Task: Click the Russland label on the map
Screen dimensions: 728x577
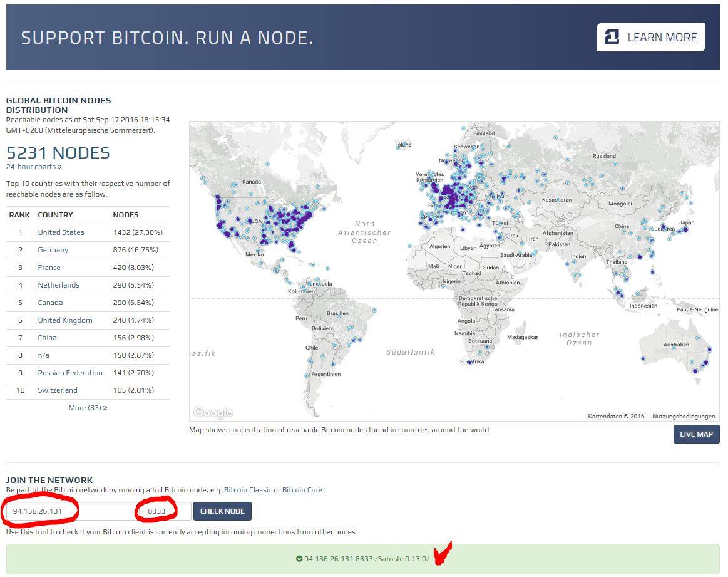Action: click(x=604, y=156)
